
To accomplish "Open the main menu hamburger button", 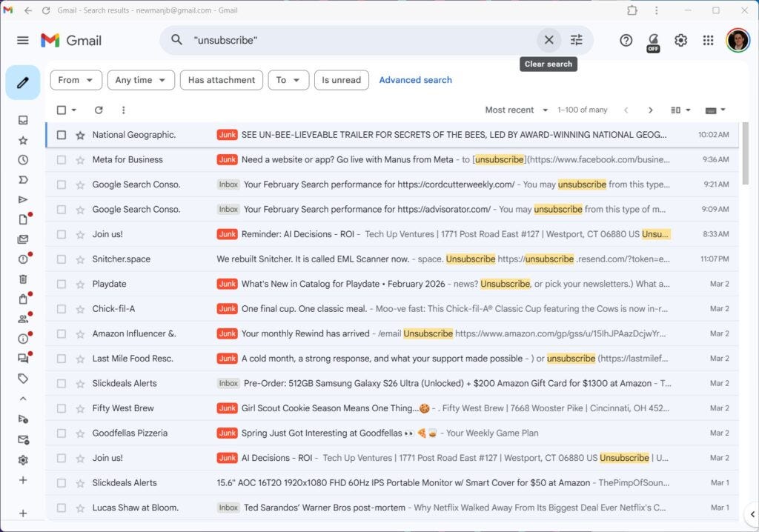I will pos(23,40).
